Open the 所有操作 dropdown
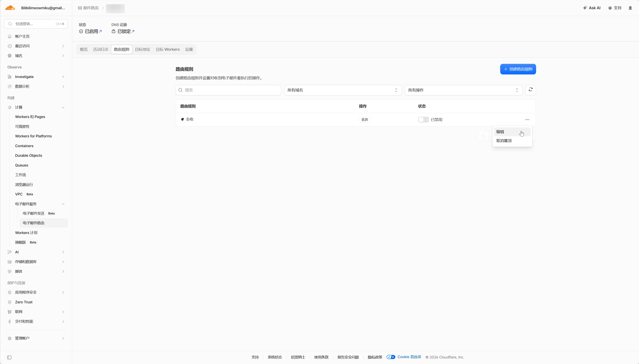This screenshot has width=639, height=364. 464,90
